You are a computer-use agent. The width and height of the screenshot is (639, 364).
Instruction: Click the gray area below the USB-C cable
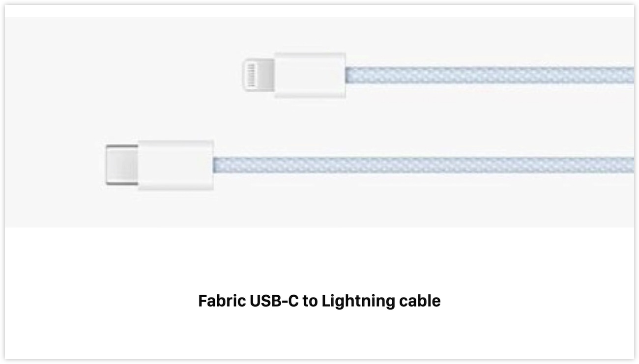(x=319, y=206)
